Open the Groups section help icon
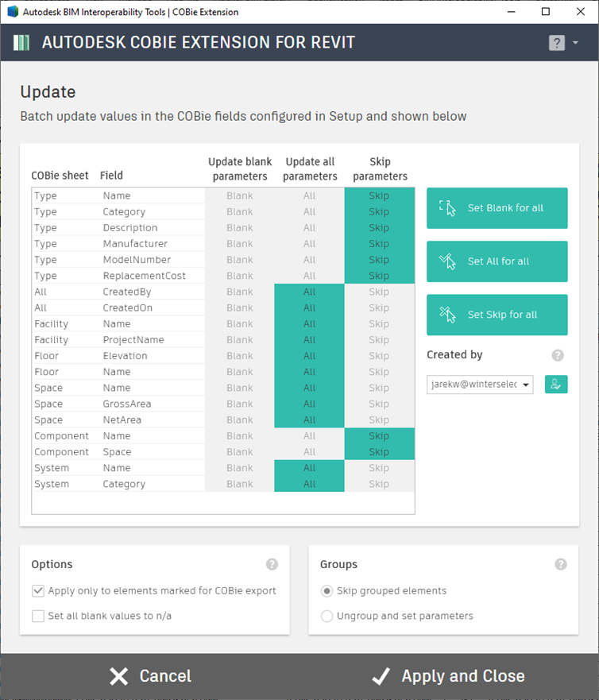Screen dimensions: 599x700 561,564
